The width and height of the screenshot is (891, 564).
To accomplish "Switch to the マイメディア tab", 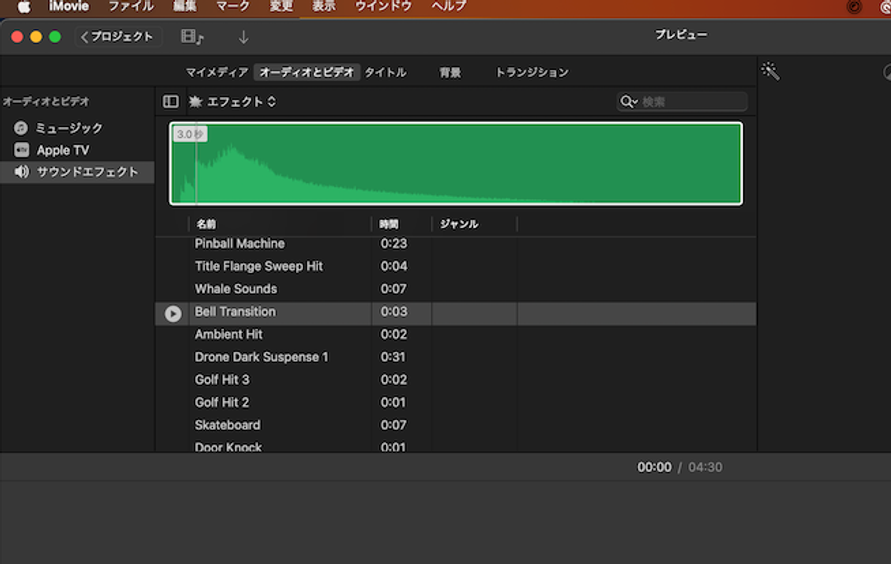I will (x=216, y=72).
